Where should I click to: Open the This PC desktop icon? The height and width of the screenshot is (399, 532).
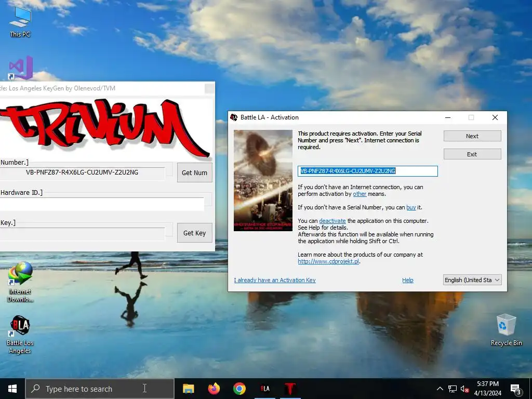point(20,22)
